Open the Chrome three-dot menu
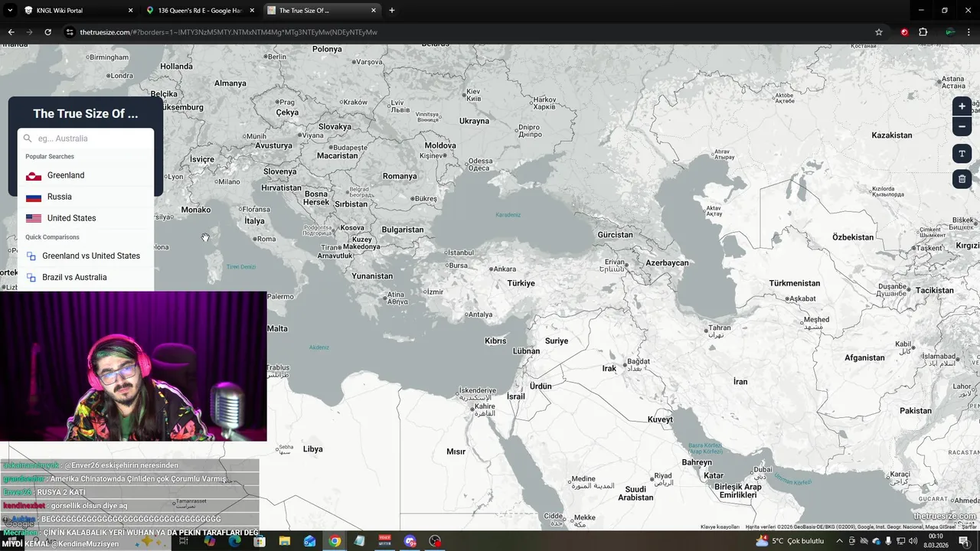This screenshot has height=551, width=980. click(x=969, y=32)
